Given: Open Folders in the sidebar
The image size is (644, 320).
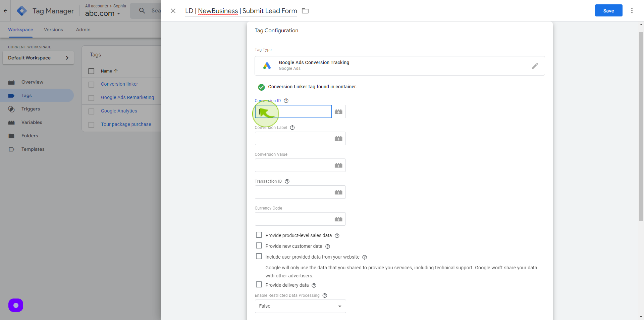Looking at the screenshot, I should coord(37,136).
